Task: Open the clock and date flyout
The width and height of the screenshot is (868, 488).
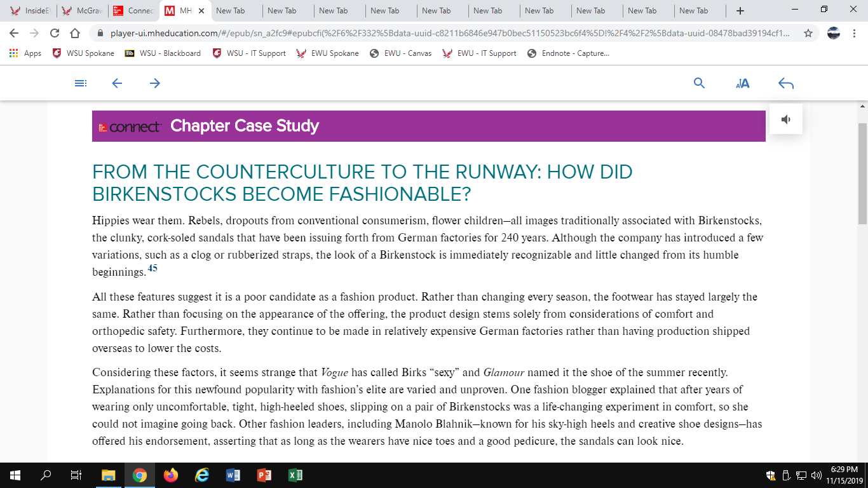Action: 844,475
